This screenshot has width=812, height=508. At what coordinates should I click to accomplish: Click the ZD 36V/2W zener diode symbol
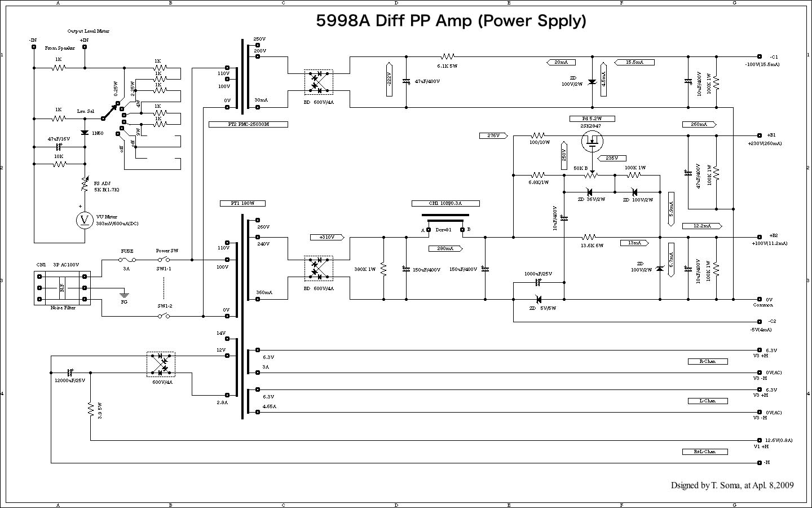coord(588,191)
